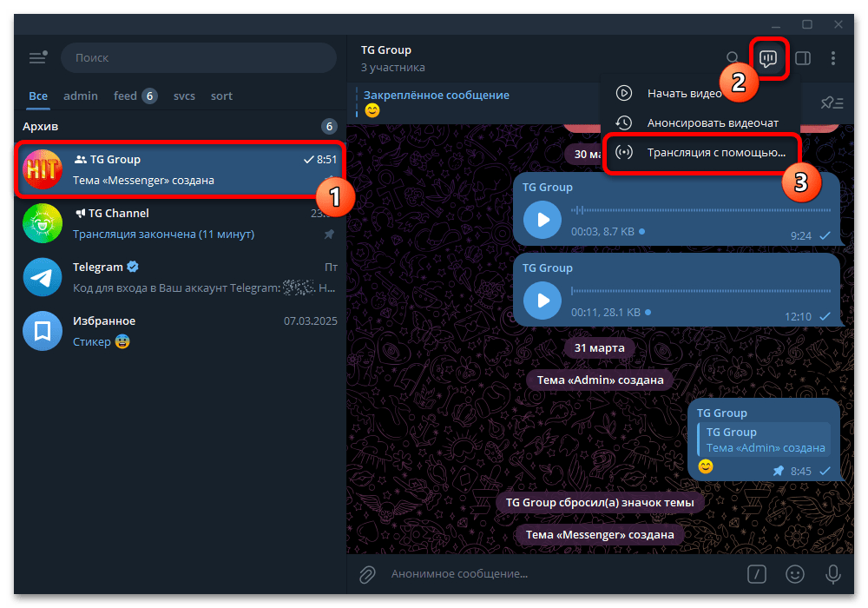This screenshot has height=608, width=868.
Task: Play the 00:11 voice message
Action: coord(542,301)
